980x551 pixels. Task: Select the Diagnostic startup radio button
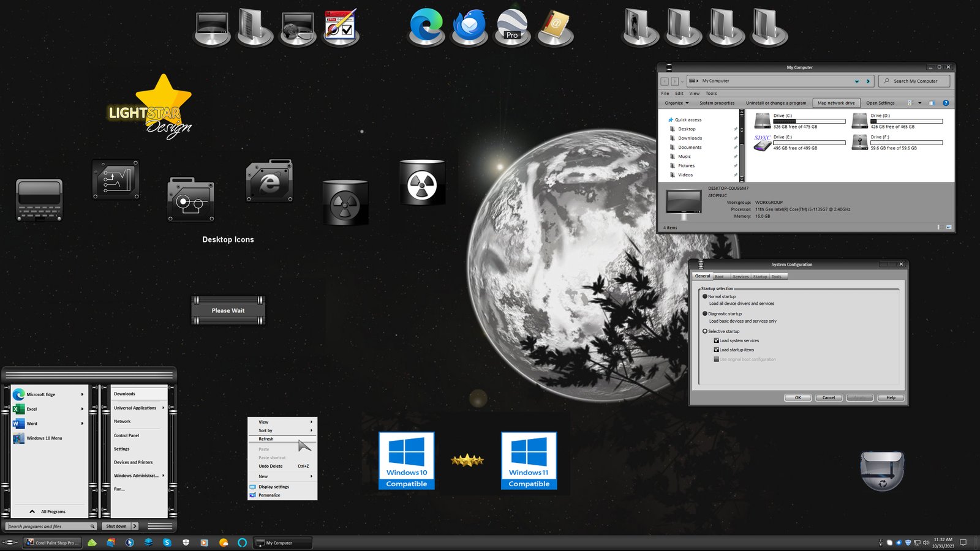705,313
